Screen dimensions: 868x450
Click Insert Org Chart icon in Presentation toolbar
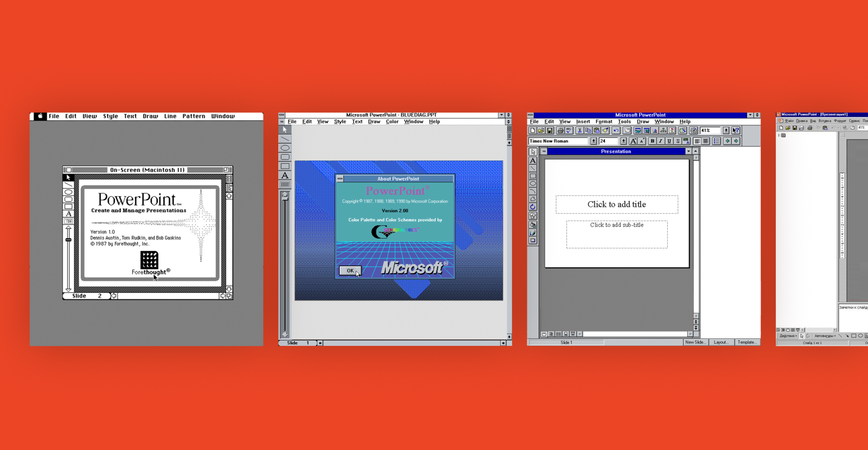663,131
